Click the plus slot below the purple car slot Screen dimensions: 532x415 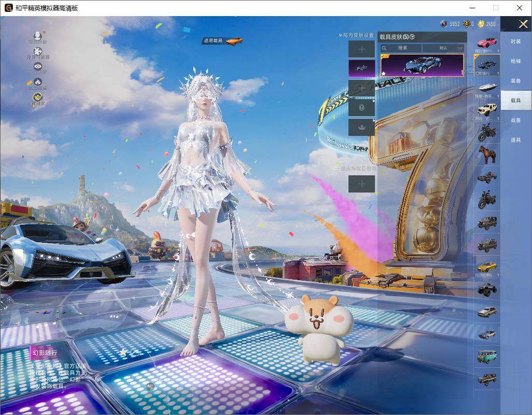point(362,88)
